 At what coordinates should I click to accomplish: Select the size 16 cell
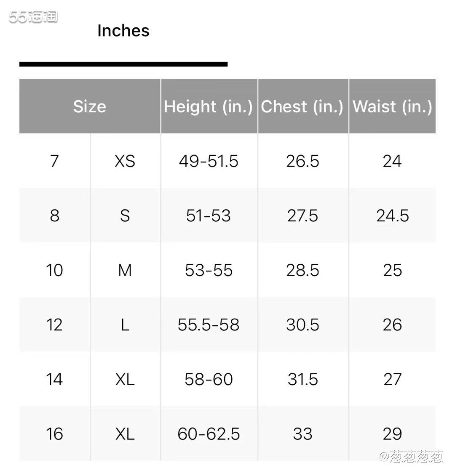click(x=55, y=434)
